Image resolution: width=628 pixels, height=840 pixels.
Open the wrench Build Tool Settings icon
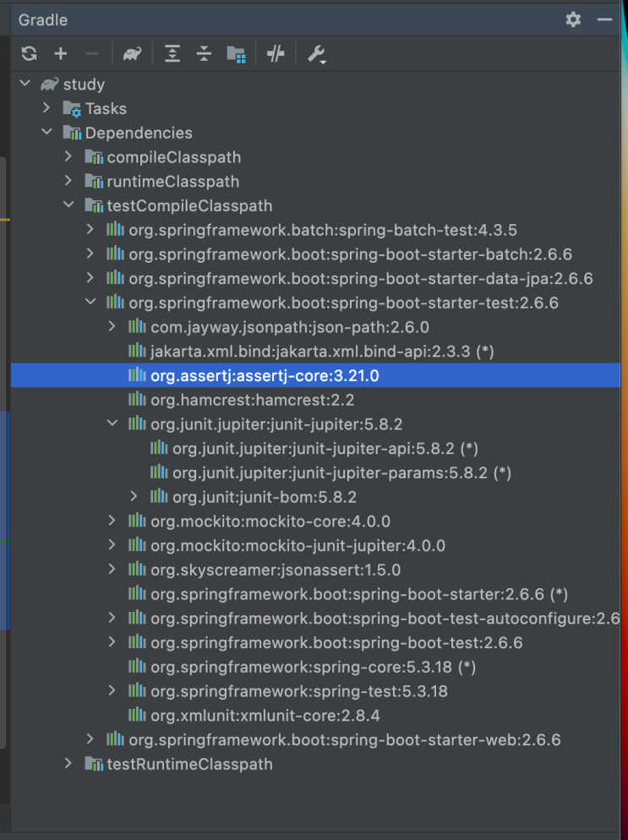316,54
